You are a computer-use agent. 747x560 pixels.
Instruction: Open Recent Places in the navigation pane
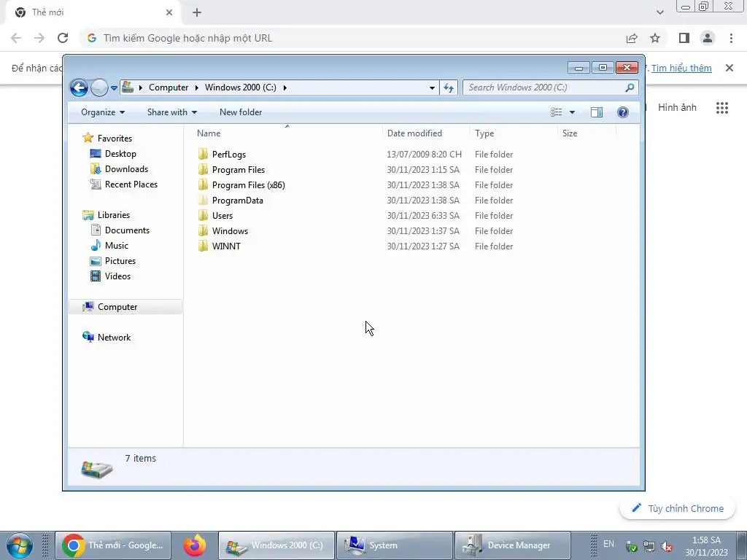pos(131,184)
